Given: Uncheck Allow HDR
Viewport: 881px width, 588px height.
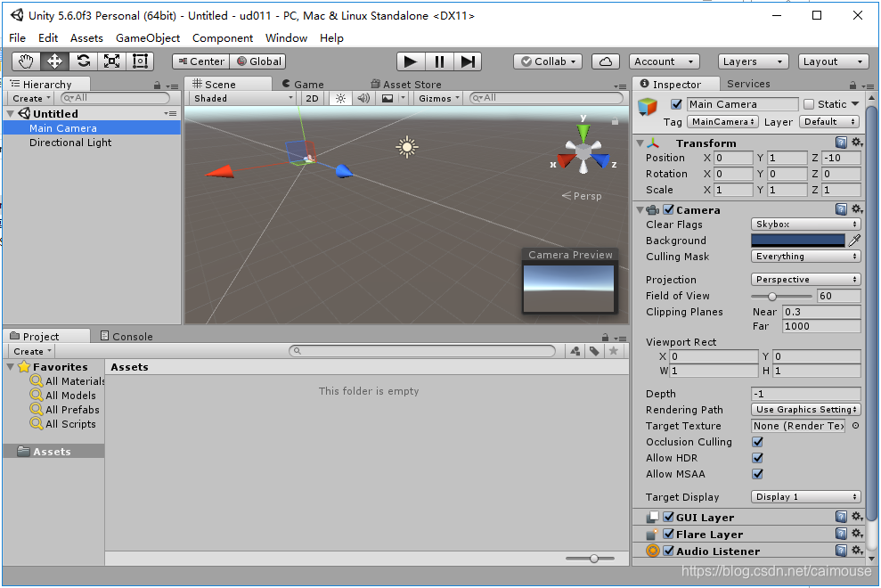Looking at the screenshot, I should (x=757, y=458).
